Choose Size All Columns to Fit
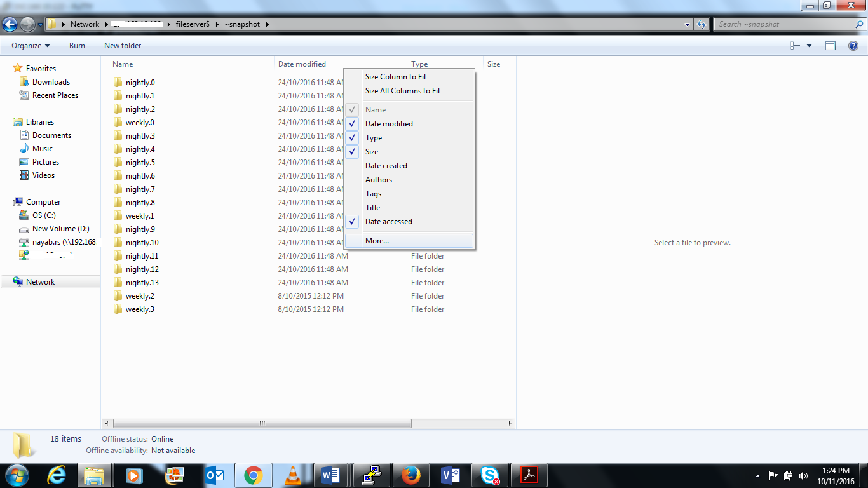The image size is (868, 488). coord(409,91)
